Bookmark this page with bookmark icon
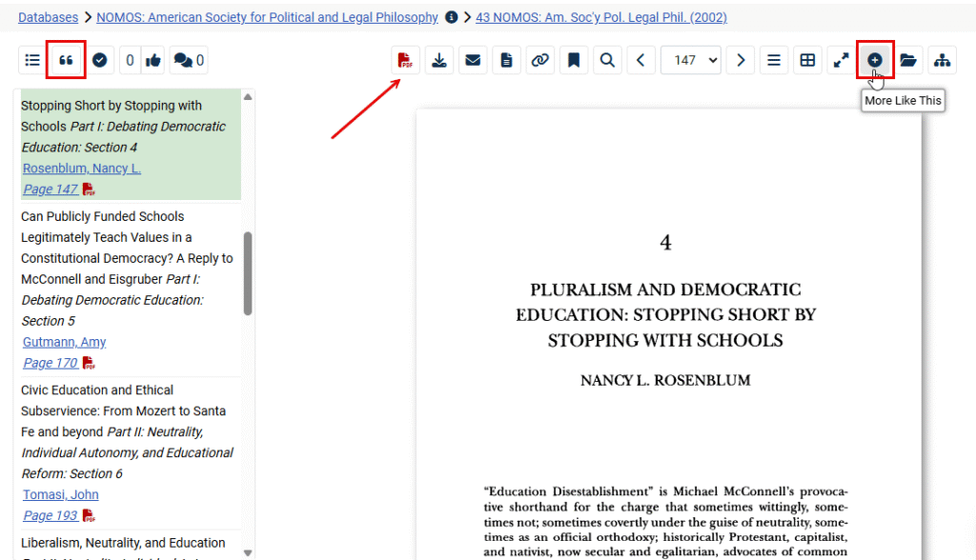Viewport: 976px width, 560px height. click(574, 60)
